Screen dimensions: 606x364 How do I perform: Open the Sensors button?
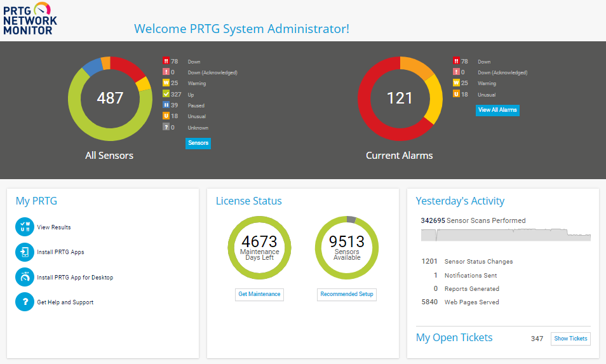pos(198,144)
